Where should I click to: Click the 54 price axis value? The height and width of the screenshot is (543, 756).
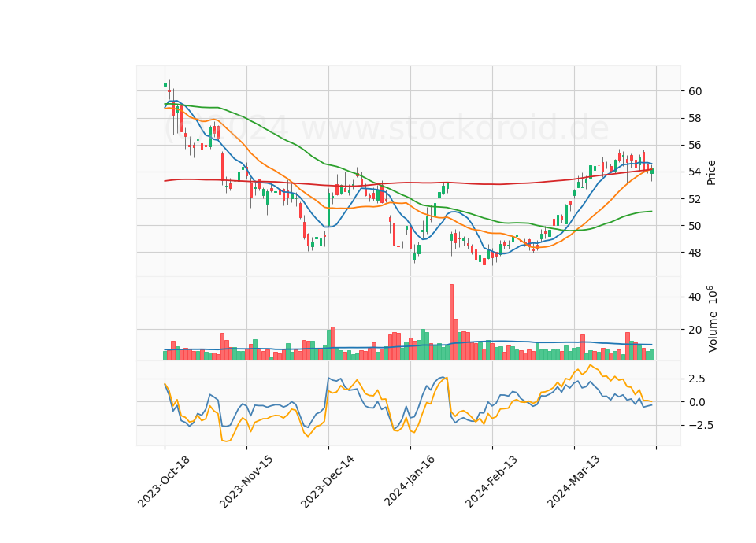(695, 172)
